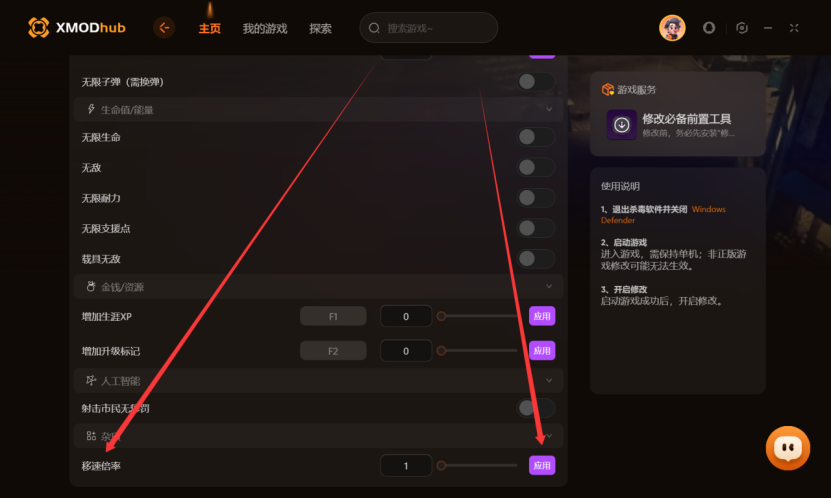The height and width of the screenshot is (498, 831).
Task: Open the user avatar profile
Action: [672, 28]
